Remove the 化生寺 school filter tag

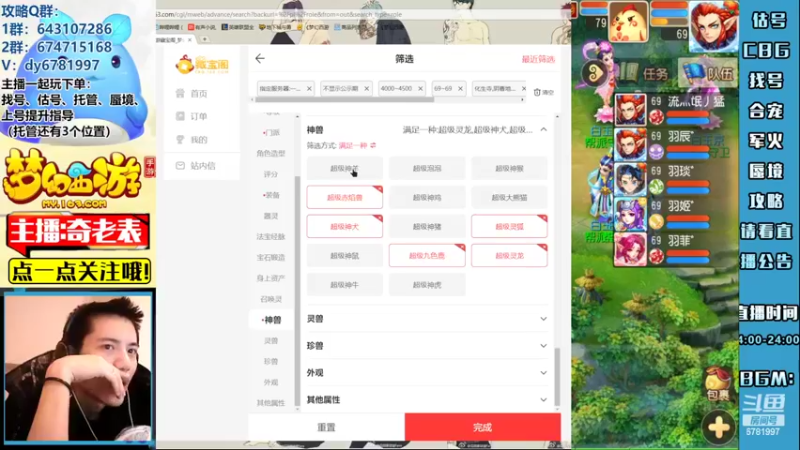(523, 89)
